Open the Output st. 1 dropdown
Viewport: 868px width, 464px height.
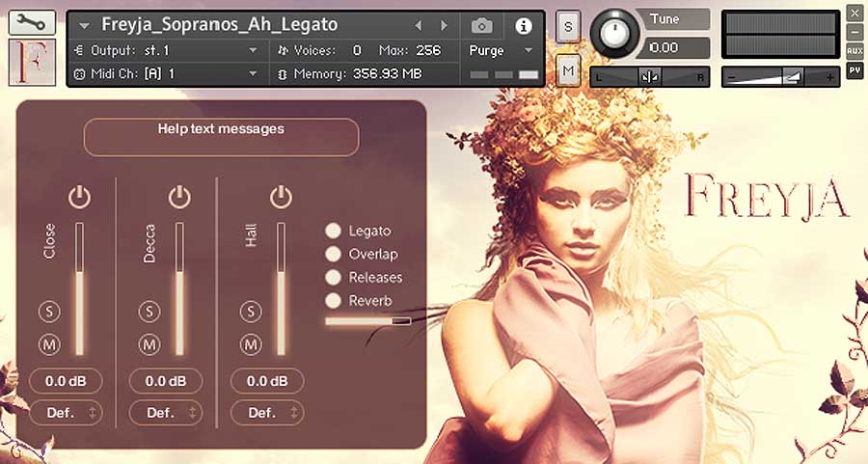[x=168, y=50]
